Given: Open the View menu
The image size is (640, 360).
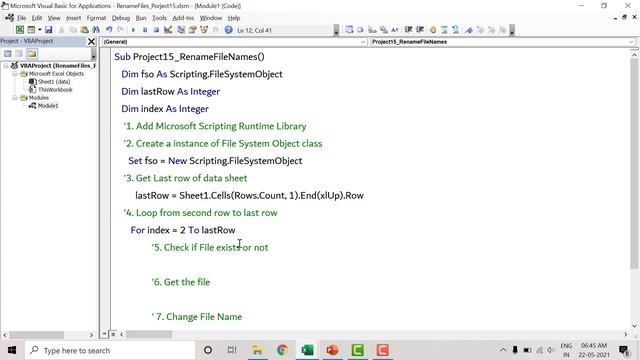Looking at the screenshot, I should pyautogui.click(x=54, y=18).
